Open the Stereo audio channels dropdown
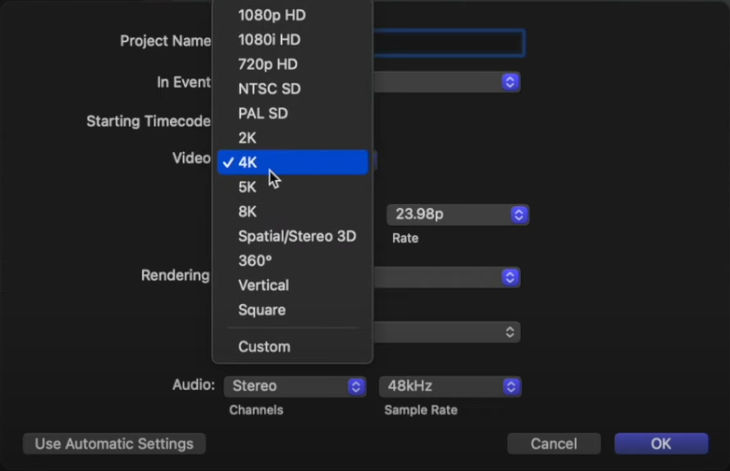 [x=297, y=386]
